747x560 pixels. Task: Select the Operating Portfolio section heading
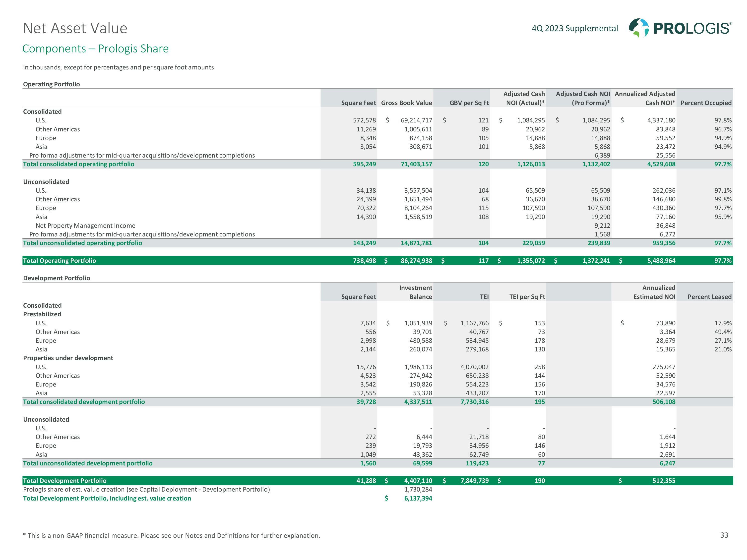51,84
